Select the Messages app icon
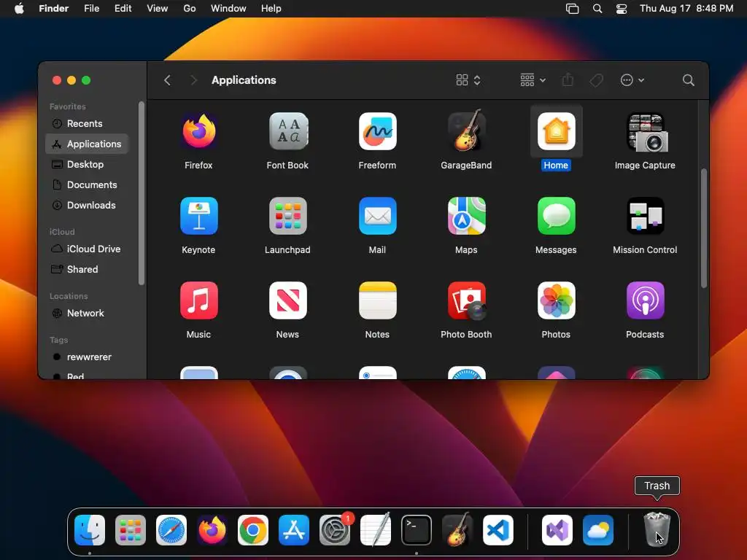 point(556,216)
